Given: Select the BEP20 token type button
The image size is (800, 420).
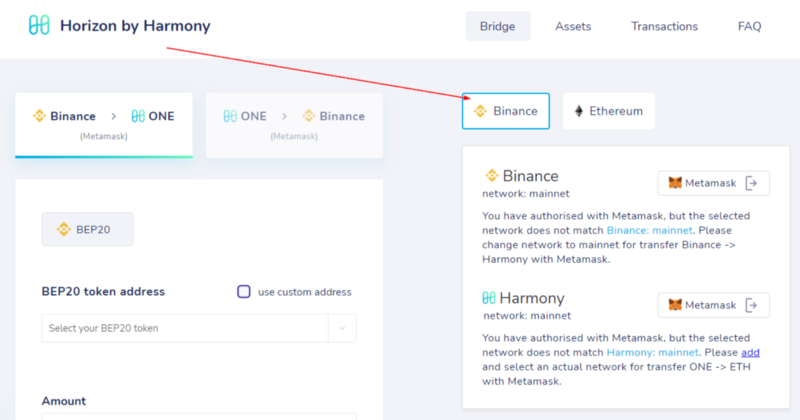Looking at the screenshot, I should coord(87,229).
